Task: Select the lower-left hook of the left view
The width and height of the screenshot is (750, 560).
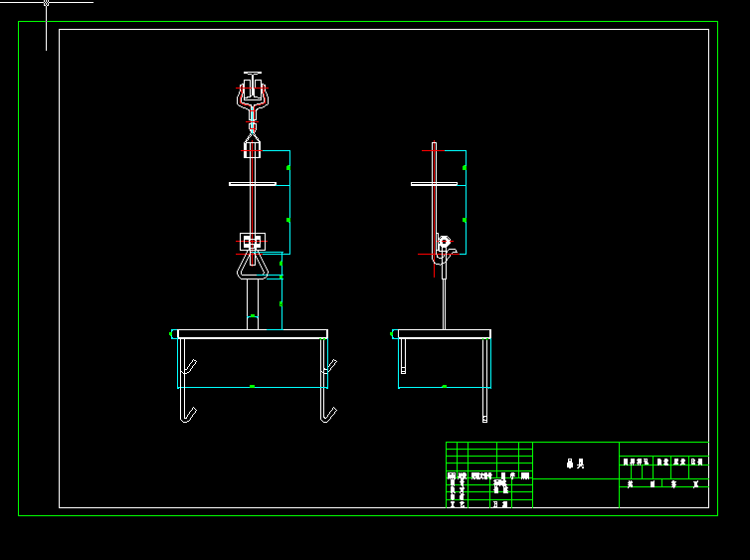Action: tap(188, 414)
